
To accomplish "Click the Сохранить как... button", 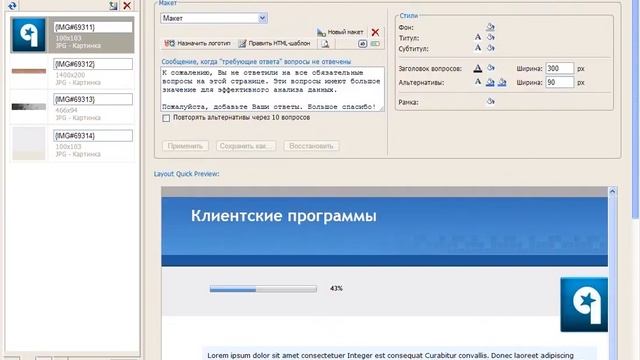I will tap(246, 146).
